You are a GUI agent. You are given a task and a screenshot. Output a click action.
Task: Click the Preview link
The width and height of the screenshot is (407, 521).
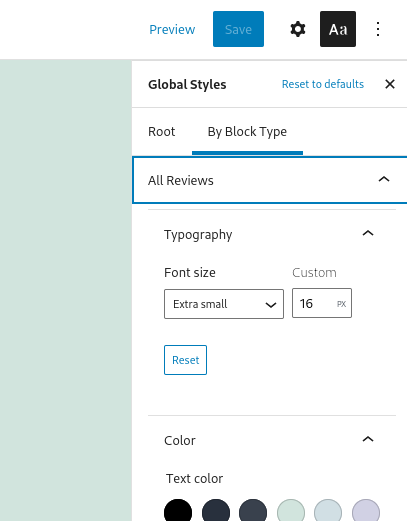pyautogui.click(x=172, y=29)
